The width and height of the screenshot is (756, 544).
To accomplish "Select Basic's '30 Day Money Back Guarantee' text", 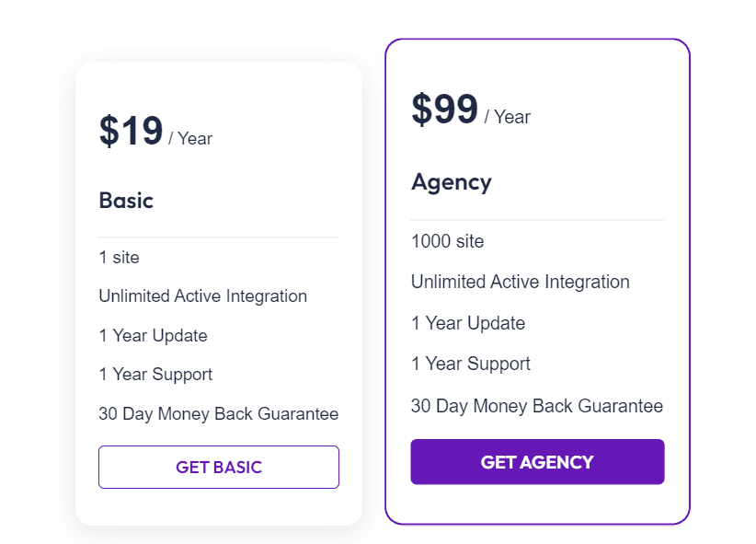I will (x=218, y=414).
